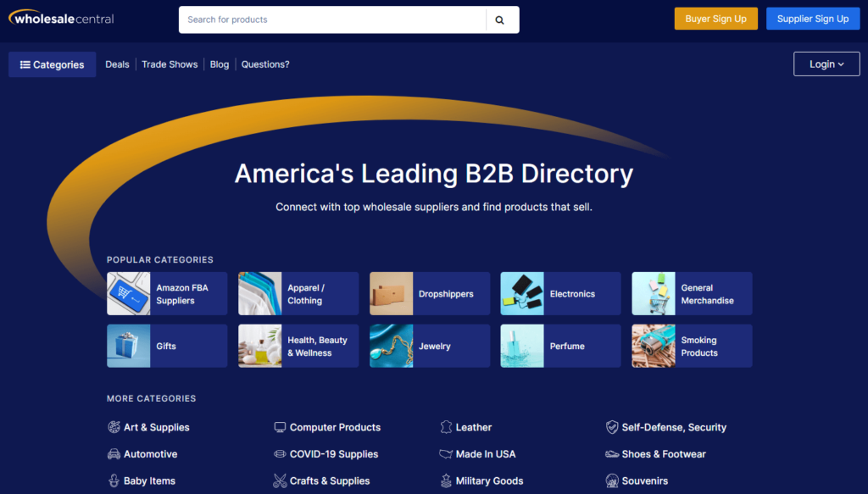
Task: Click the Baby Items icon
Action: coord(114,480)
